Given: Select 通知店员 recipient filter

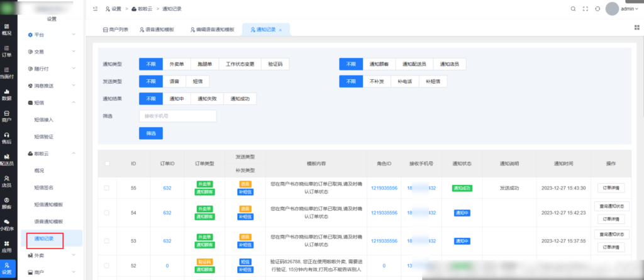Looking at the screenshot, I should [449, 64].
